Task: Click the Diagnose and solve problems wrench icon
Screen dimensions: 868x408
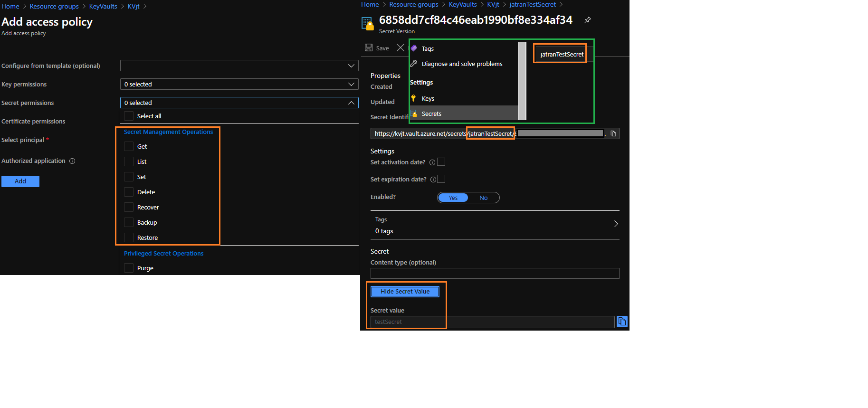Action: click(414, 64)
